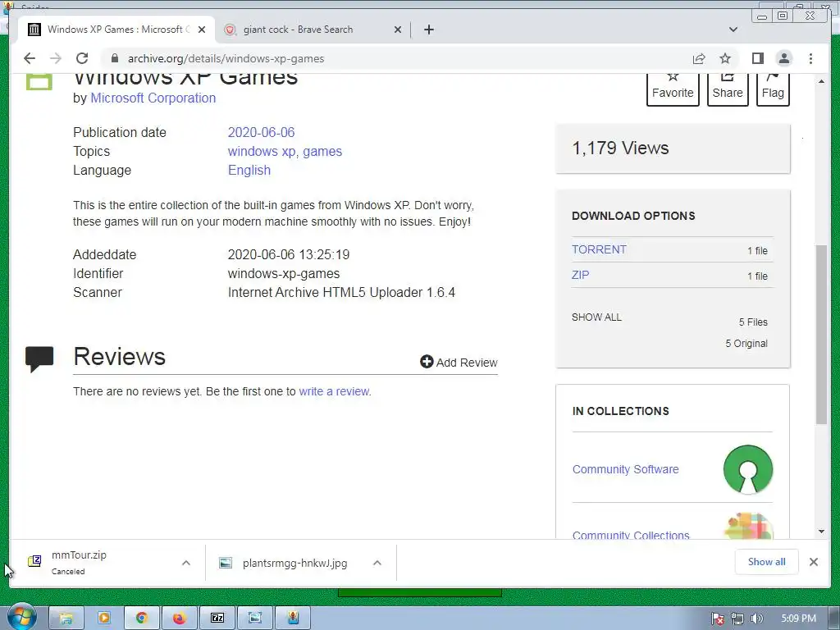Click the item Share button
840x630 pixels.
point(728,89)
